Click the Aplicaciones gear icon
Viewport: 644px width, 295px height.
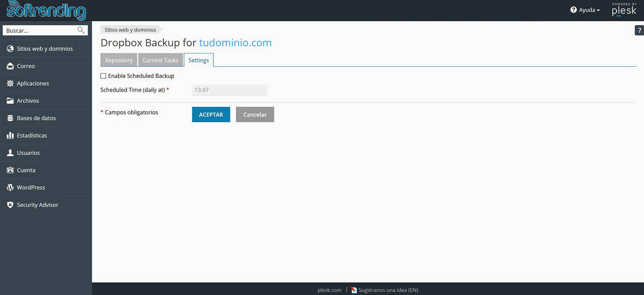click(10, 83)
